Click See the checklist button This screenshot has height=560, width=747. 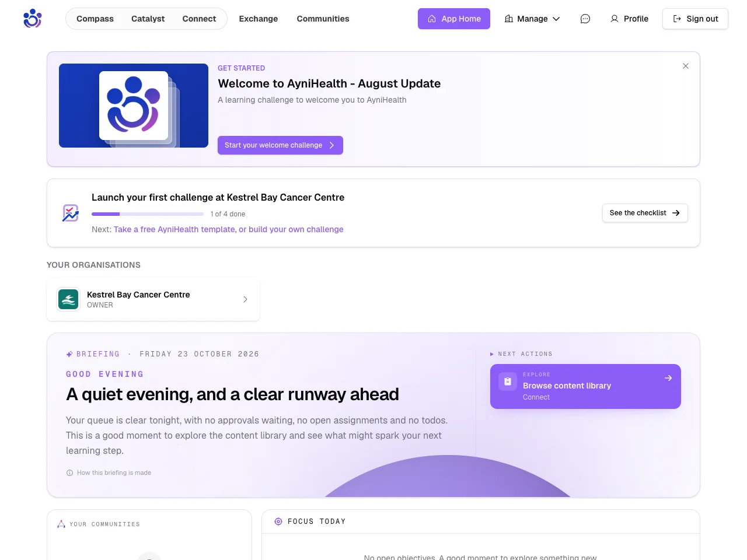(x=645, y=213)
